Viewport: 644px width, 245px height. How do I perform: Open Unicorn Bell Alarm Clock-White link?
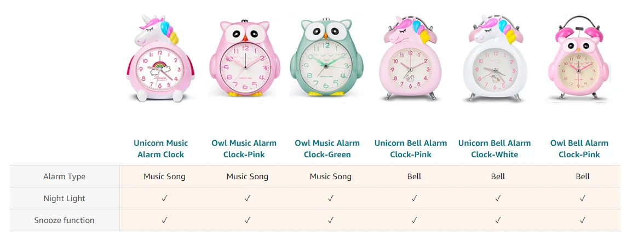(495, 149)
